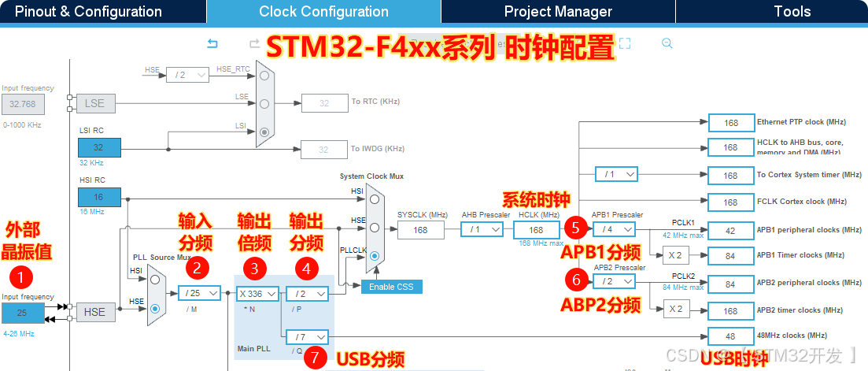The image size is (868, 371).
Task: Click the System Clock Mux label
Action: pyautogui.click(x=371, y=176)
